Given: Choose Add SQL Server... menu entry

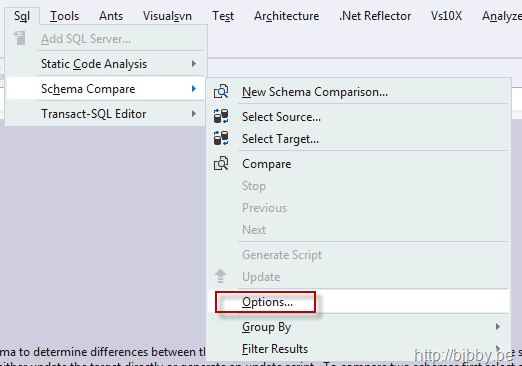Looking at the screenshot, I should 105,39.
